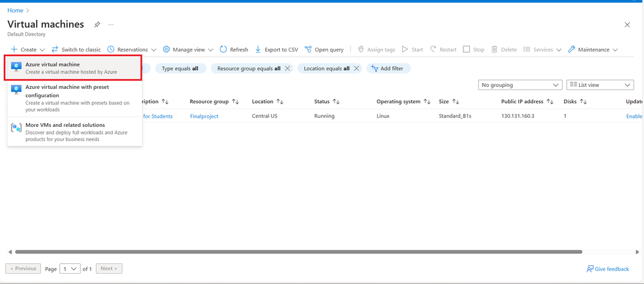Click Switch to classic

(x=76, y=50)
